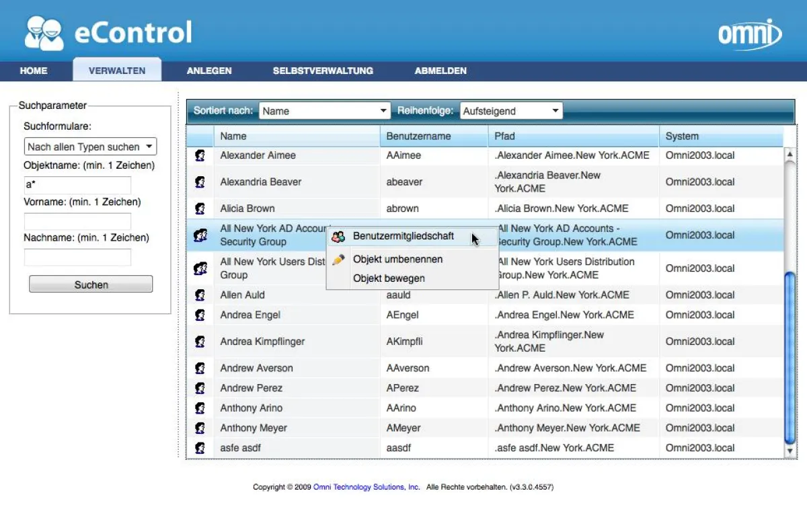This screenshot has height=532, width=807.
Task: Click the pencil icon beside Objekt umbenennen
Action: point(338,259)
